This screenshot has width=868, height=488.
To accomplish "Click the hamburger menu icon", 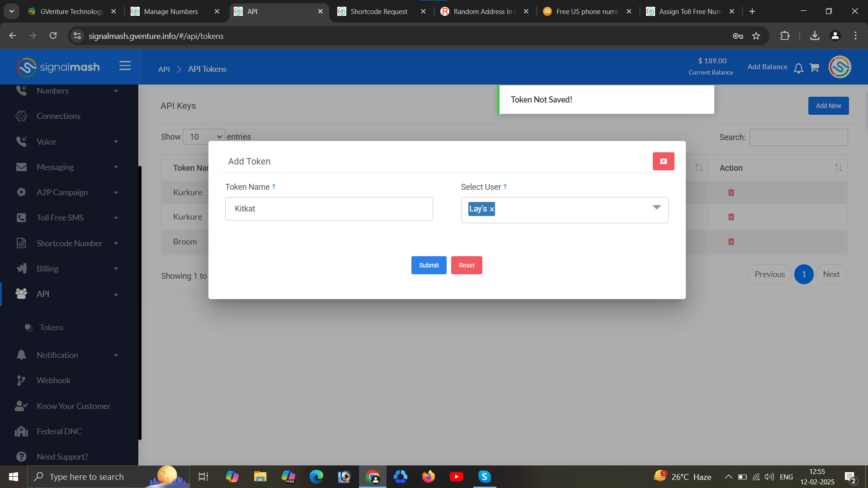I will pos(125,66).
